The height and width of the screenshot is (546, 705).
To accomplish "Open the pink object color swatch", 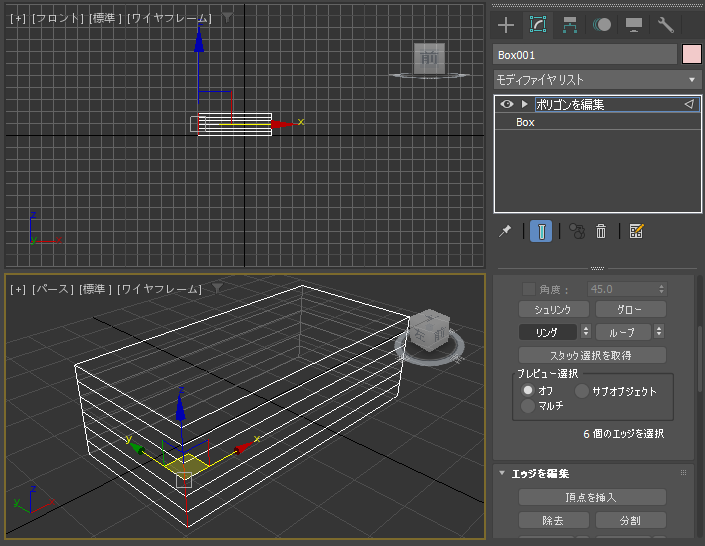I will click(692, 55).
